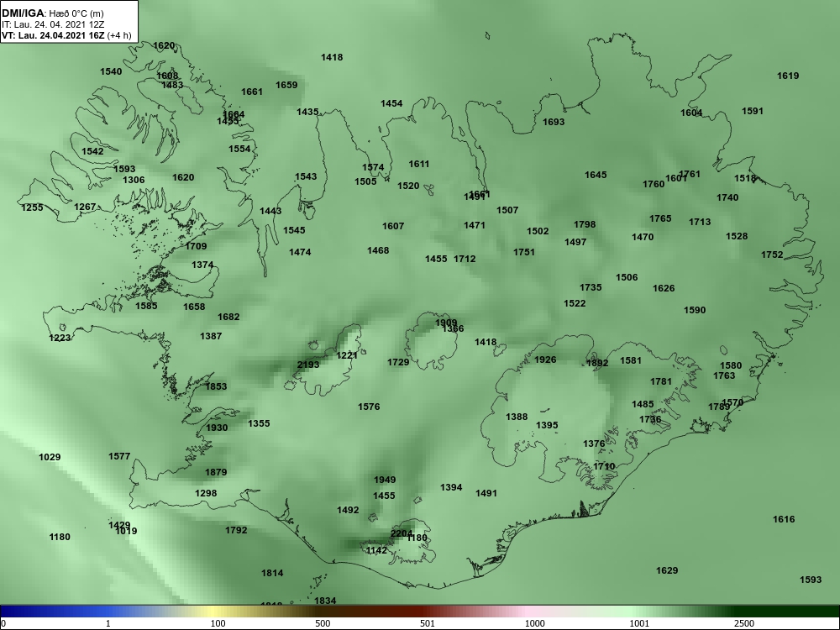Image resolution: width=840 pixels, height=630 pixels.
Task: Click the map value 1626
Action: click(664, 288)
